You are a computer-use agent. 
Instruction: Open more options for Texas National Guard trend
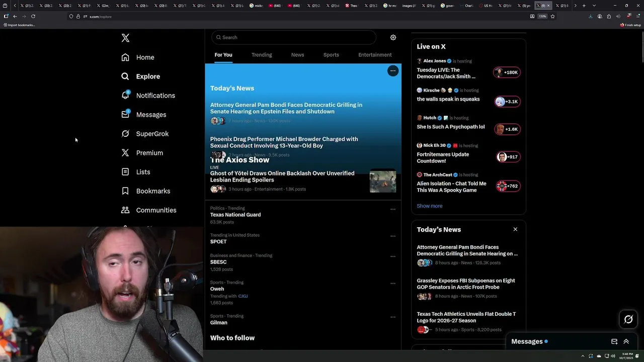click(393, 209)
